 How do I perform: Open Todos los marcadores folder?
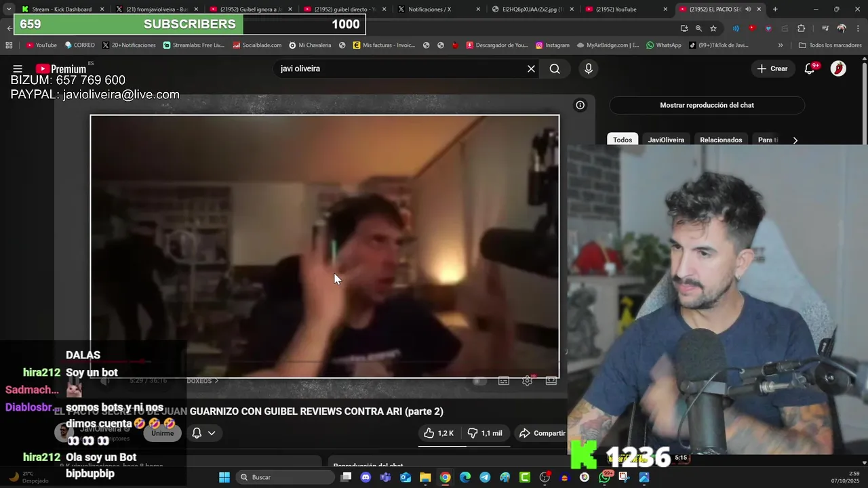click(x=830, y=45)
